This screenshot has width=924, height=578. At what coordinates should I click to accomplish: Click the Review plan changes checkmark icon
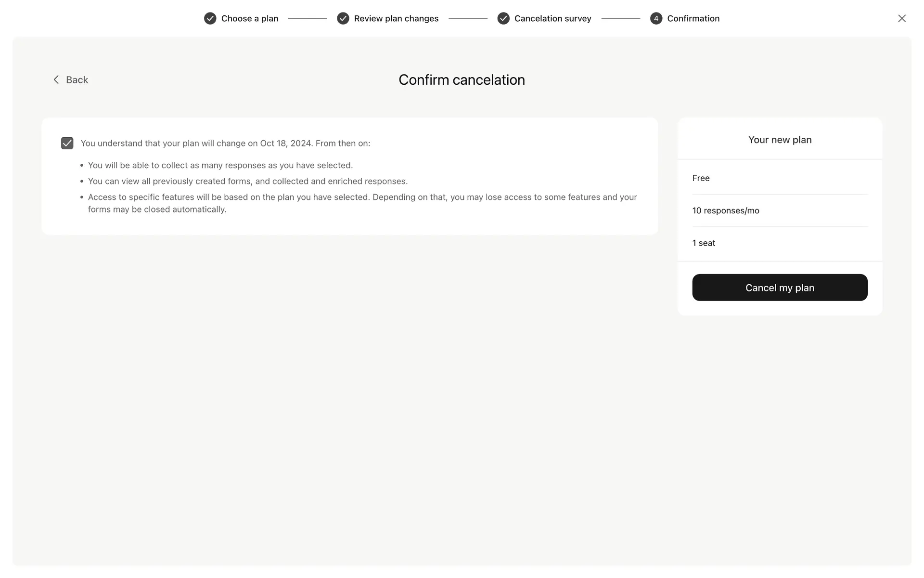343,18
